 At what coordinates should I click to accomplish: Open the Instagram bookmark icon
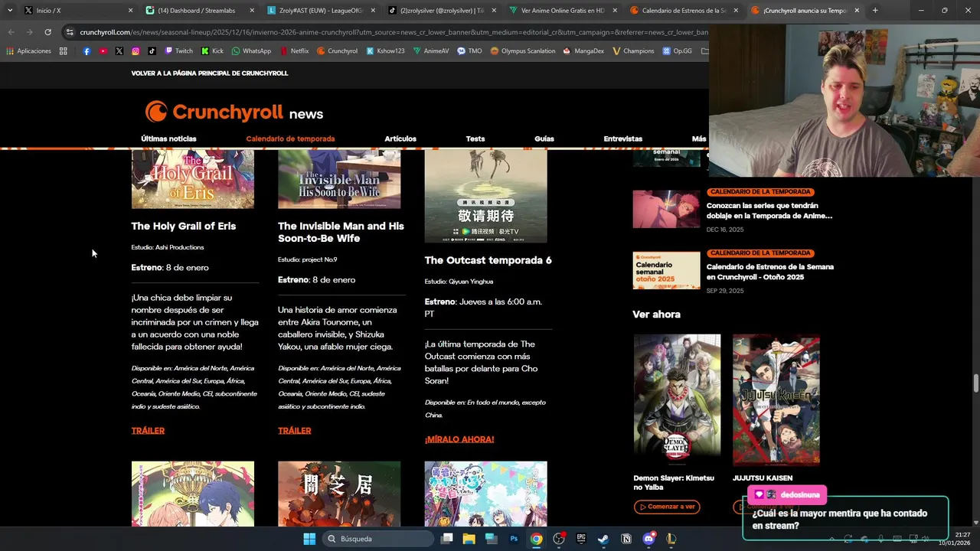click(136, 51)
